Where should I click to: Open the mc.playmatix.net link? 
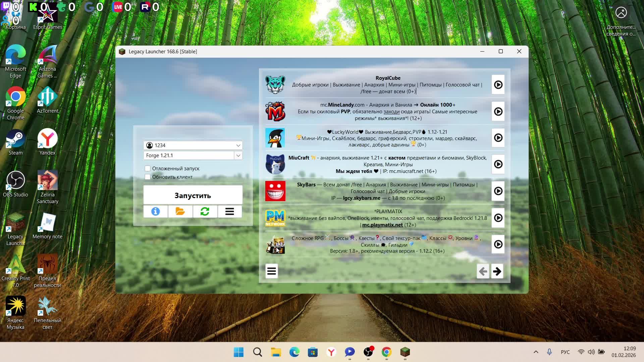coord(382,225)
